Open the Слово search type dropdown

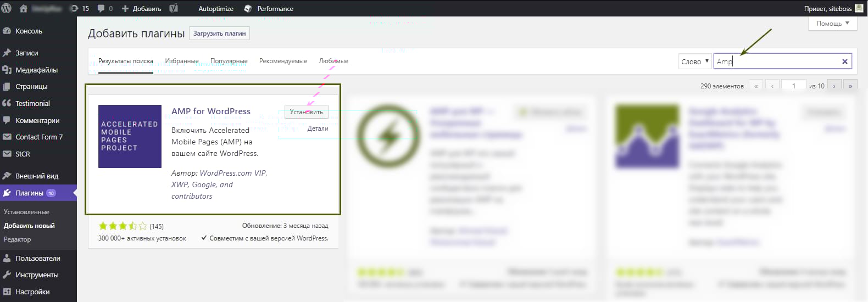pyautogui.click(x=695, y=61)
